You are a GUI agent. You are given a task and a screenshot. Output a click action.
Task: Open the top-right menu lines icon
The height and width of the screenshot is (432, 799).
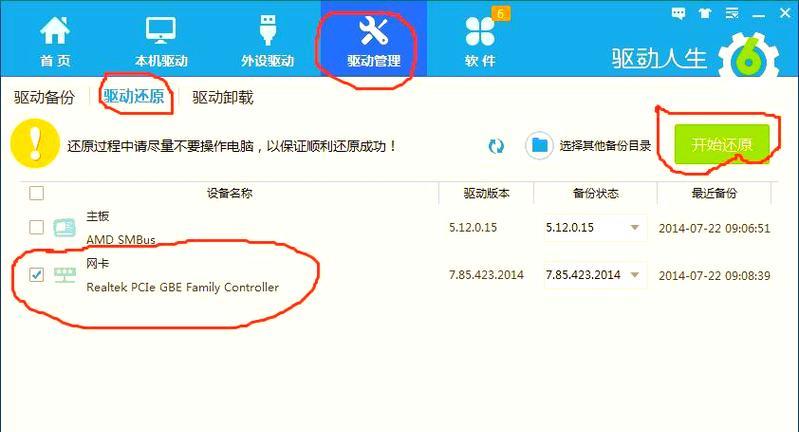coord(732,13)
